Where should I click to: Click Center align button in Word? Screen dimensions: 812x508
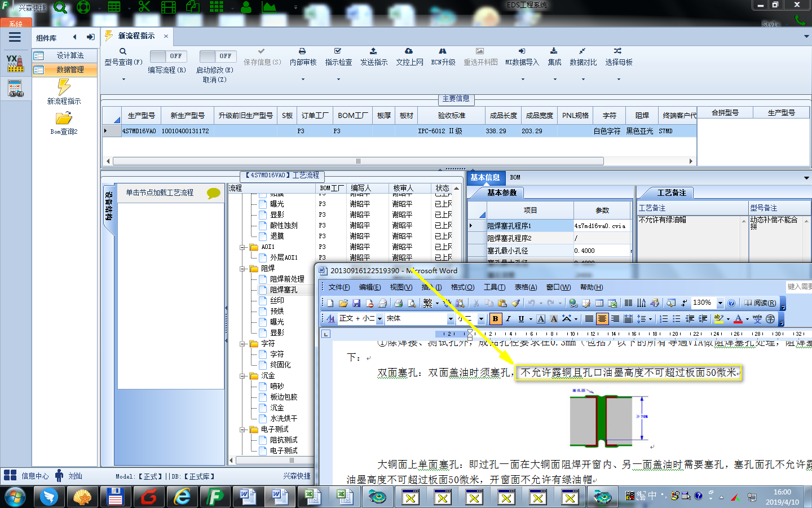pyautogui.click(x=602, y=319)
